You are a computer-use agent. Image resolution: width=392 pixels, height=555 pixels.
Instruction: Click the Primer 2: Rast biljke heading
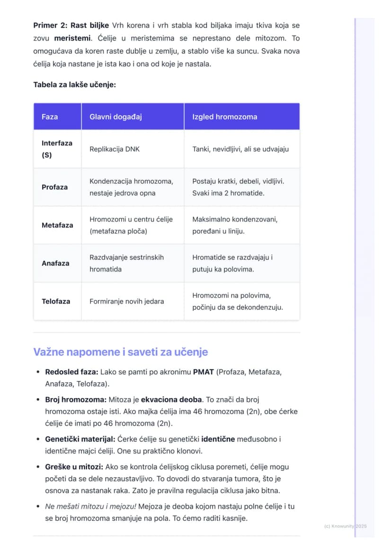71,26
